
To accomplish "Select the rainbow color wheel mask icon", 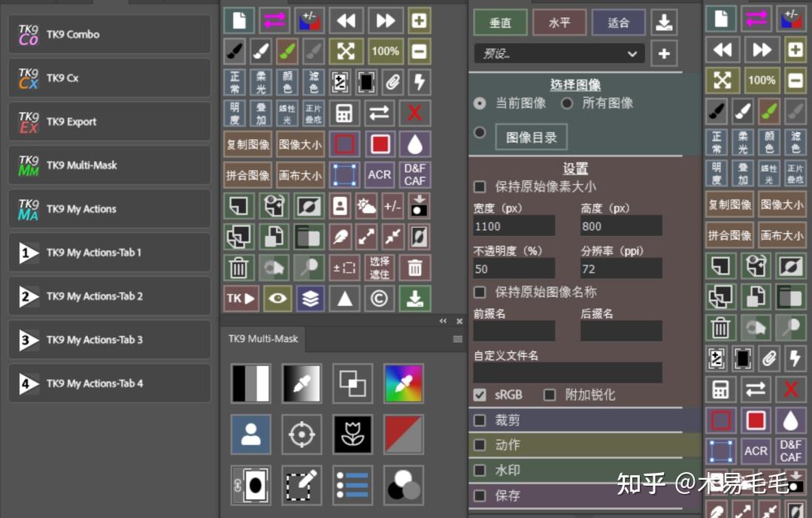I will pos(403,383).
